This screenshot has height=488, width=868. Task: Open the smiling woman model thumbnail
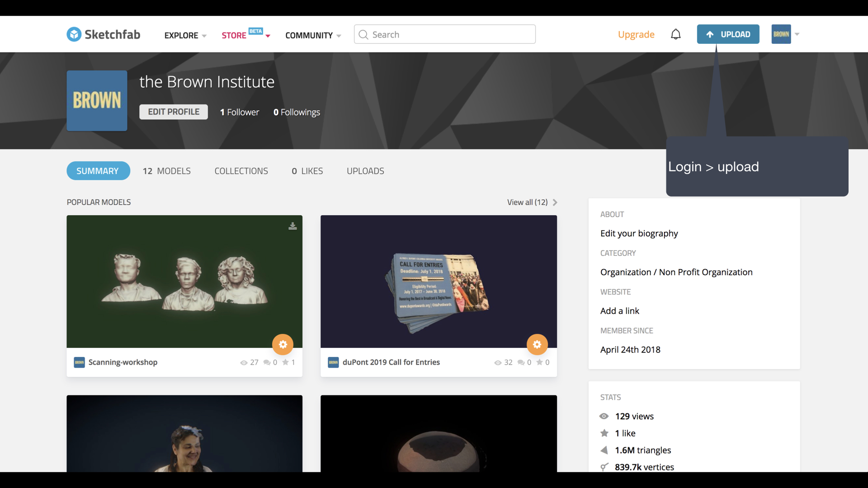pos(184,434)
